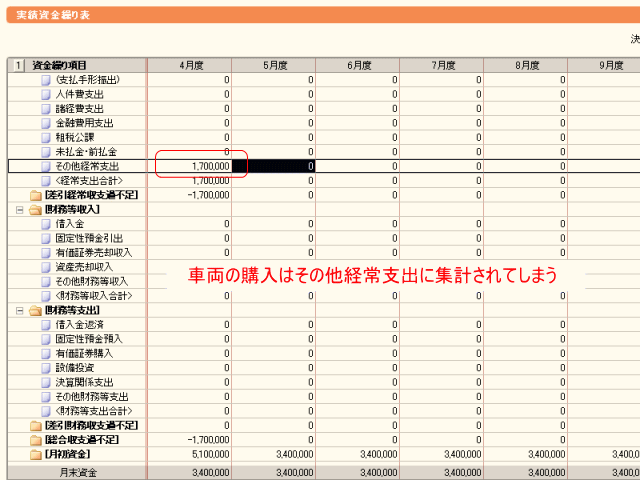Click folder icon of [財務等支出]
The image size is (640, 480).
[x=36, y=311]
